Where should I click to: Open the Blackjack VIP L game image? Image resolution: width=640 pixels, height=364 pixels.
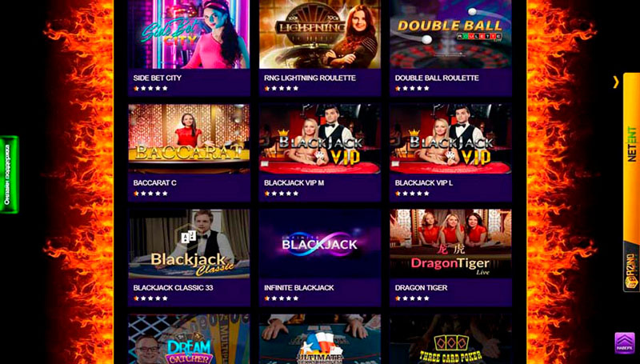450,138
